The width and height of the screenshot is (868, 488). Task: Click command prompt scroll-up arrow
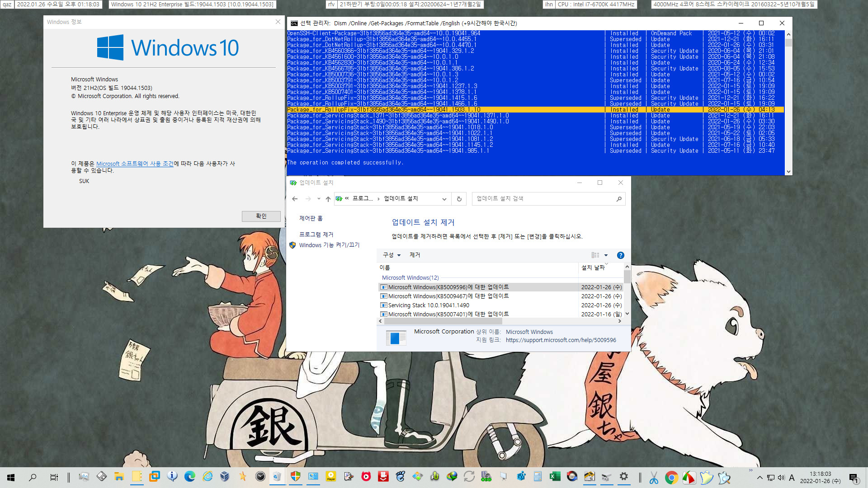[788, 34]
